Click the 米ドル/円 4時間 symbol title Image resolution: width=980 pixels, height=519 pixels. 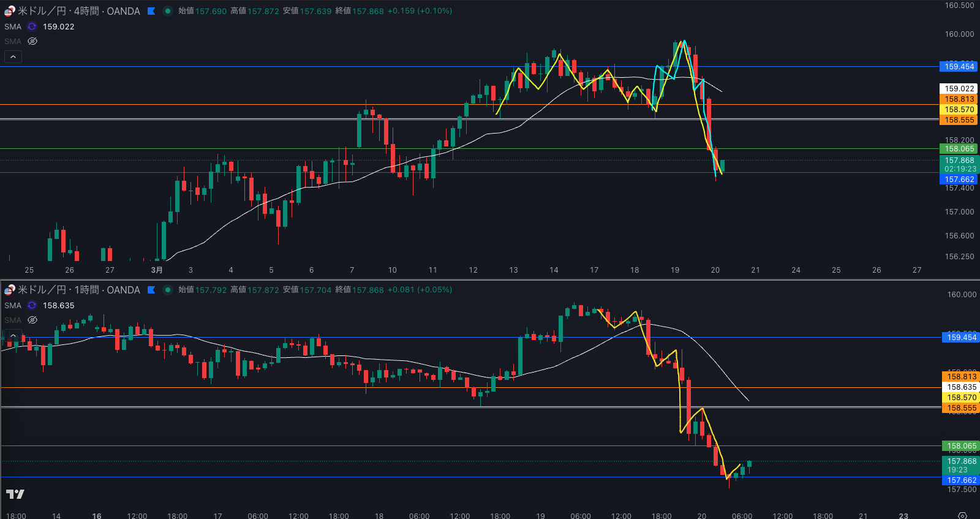tap(78, 11)
